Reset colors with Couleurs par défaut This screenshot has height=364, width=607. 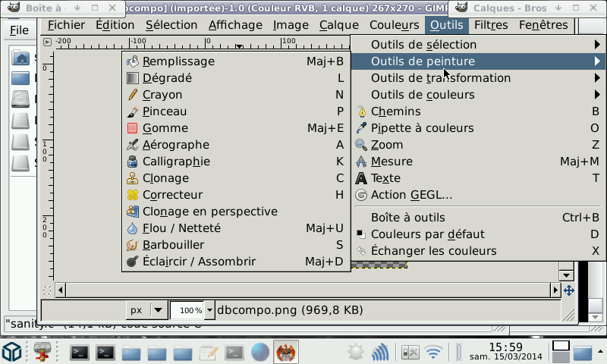(x=427, y=234)
